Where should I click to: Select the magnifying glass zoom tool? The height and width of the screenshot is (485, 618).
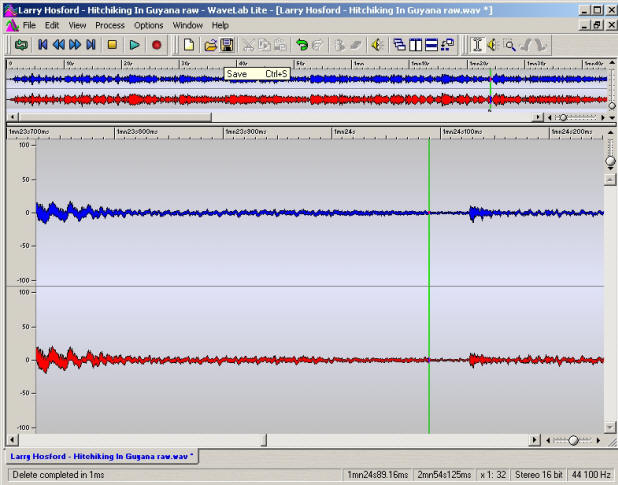pyautogui.click(x=509, y=45)
